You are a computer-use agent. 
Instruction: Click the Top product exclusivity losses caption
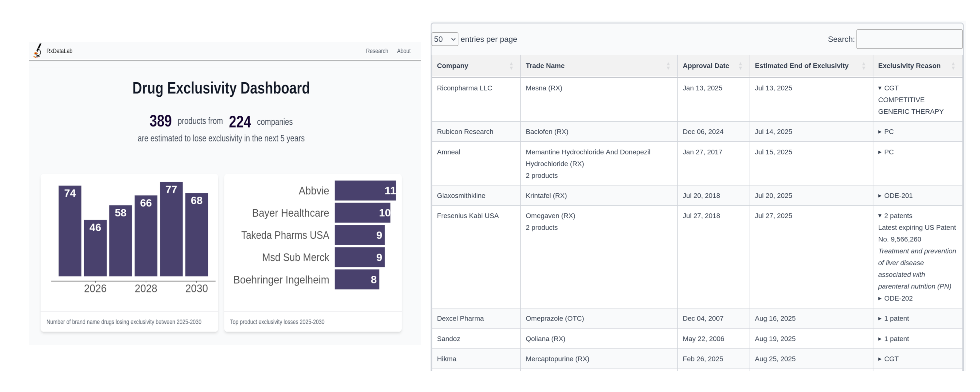pos(277,322)
